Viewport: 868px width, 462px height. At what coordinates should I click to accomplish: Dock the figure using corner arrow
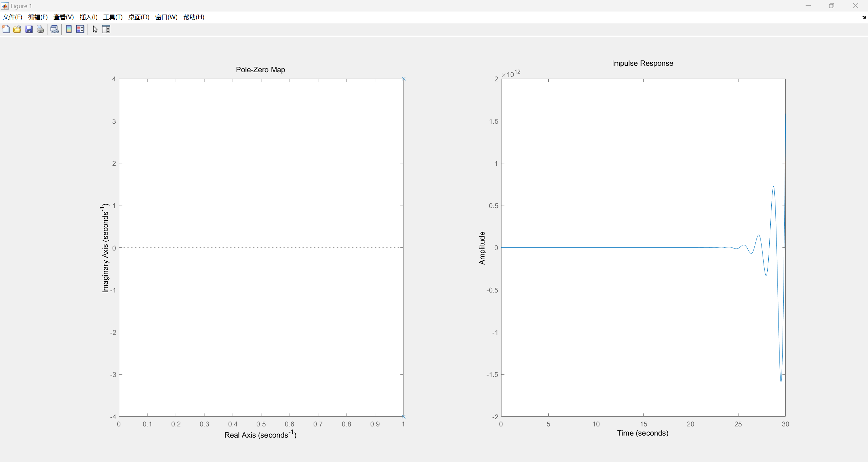pos(864,17)
